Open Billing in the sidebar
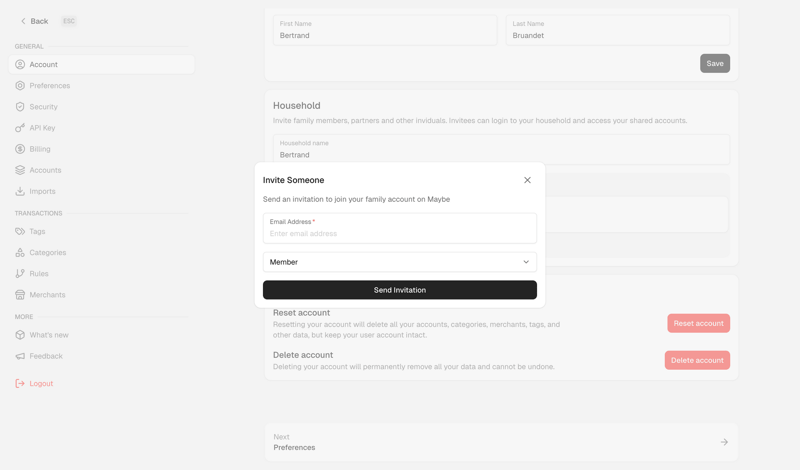Image resolution: width=800 pixels, height=470 pixels. point(102,149)
